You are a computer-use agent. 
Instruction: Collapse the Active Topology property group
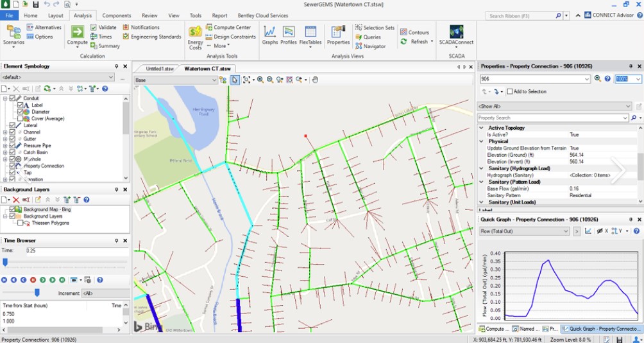click(x=481, y=128)
